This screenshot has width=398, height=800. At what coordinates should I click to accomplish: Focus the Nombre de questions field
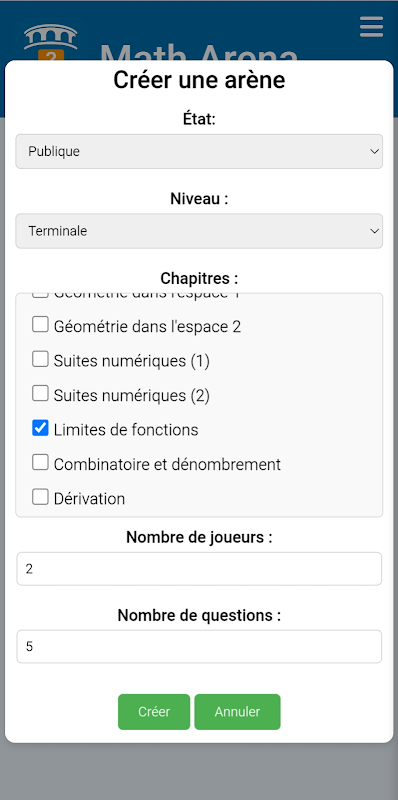coord(199,646)
